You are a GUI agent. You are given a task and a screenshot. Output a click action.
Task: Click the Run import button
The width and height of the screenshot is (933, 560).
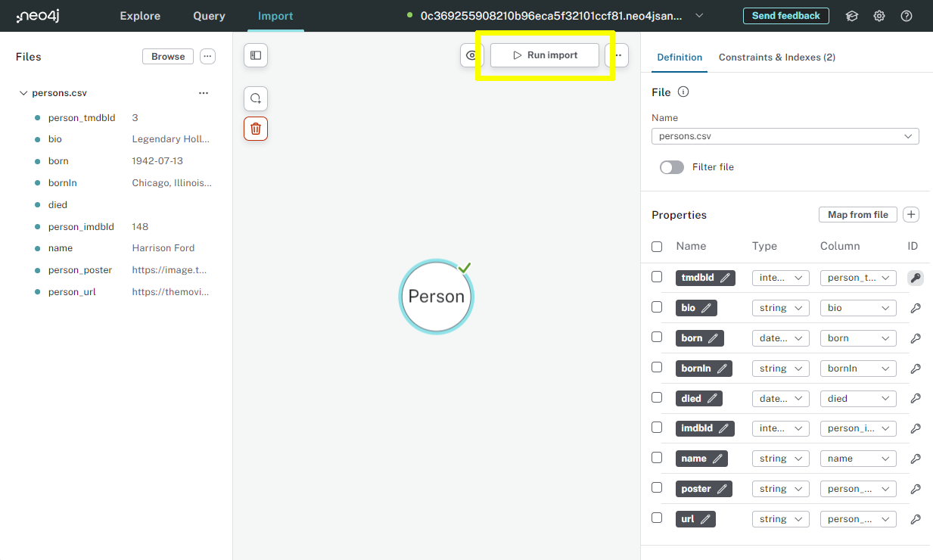click(544, 54)
